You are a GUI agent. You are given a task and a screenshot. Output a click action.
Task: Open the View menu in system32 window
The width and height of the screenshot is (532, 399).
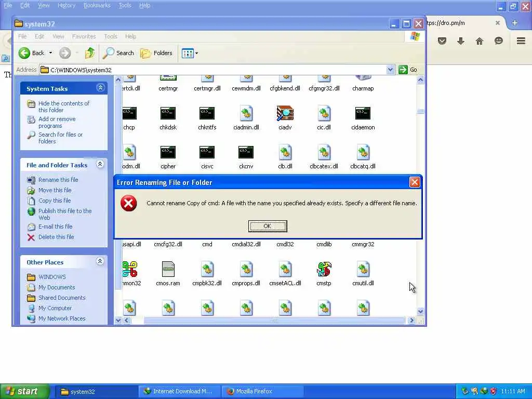[58, 36]
